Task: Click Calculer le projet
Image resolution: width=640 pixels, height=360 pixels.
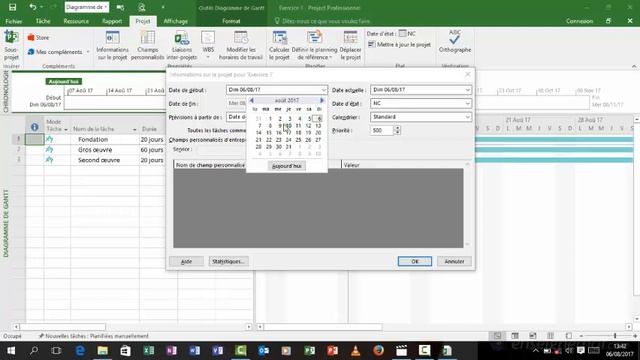Action: (279, 45)
